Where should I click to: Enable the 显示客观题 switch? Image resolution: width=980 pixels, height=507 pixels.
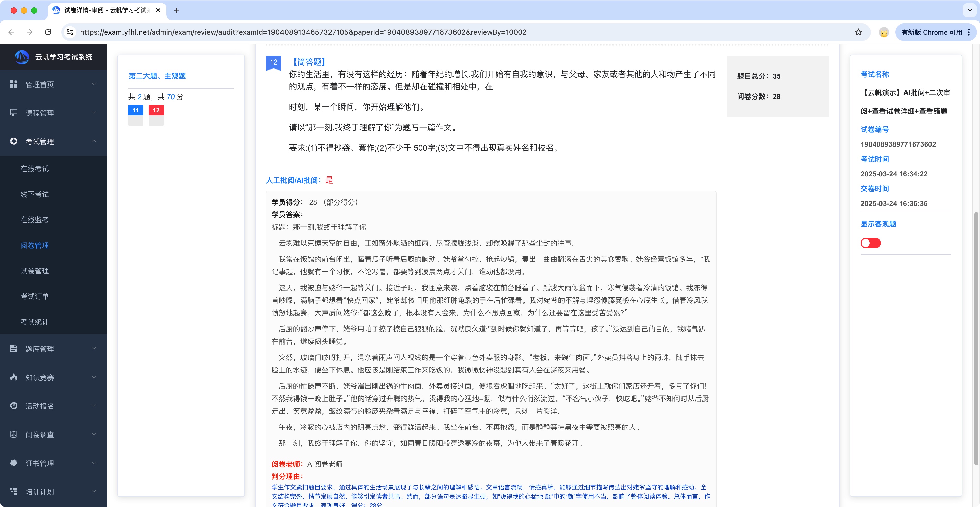point(871,243)
